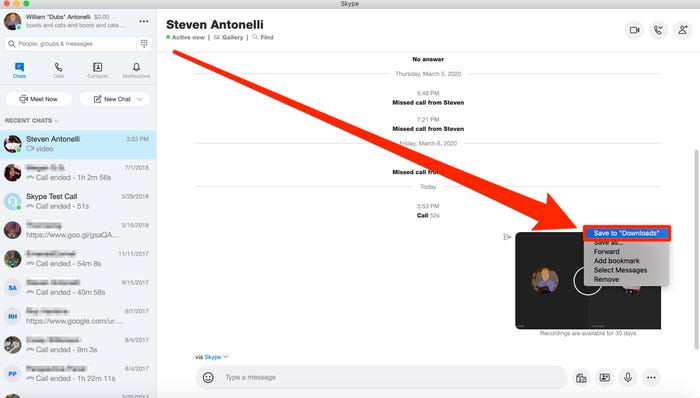Screen dimensions: 700x398
Task: Switch to the Calls tab
Action: click(x=58, y=70)
